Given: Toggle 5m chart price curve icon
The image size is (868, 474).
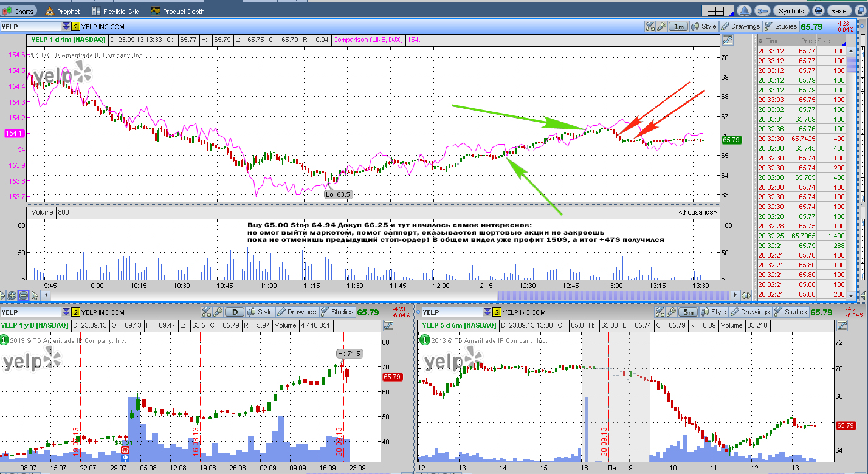Looking at the screenshot, I should click(x=842, y=326).
